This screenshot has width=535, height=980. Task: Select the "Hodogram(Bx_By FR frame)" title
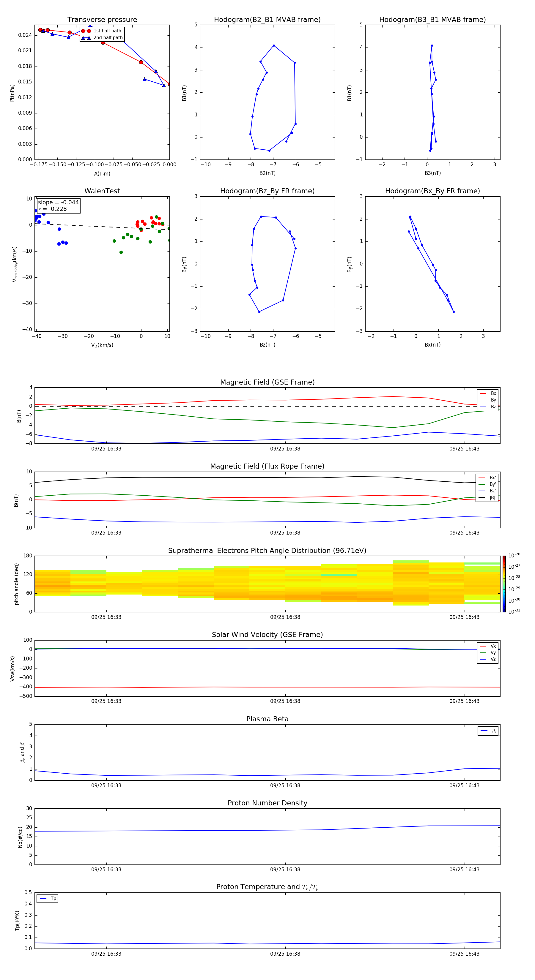tap(432, 191)
